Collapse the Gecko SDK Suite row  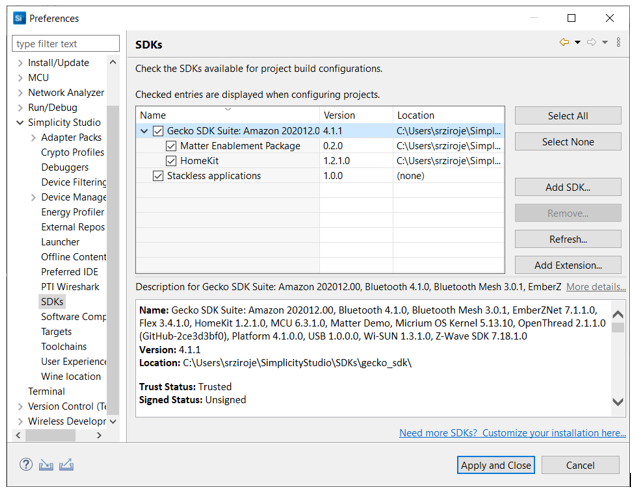pyautogui.click(x=144, y=131)
